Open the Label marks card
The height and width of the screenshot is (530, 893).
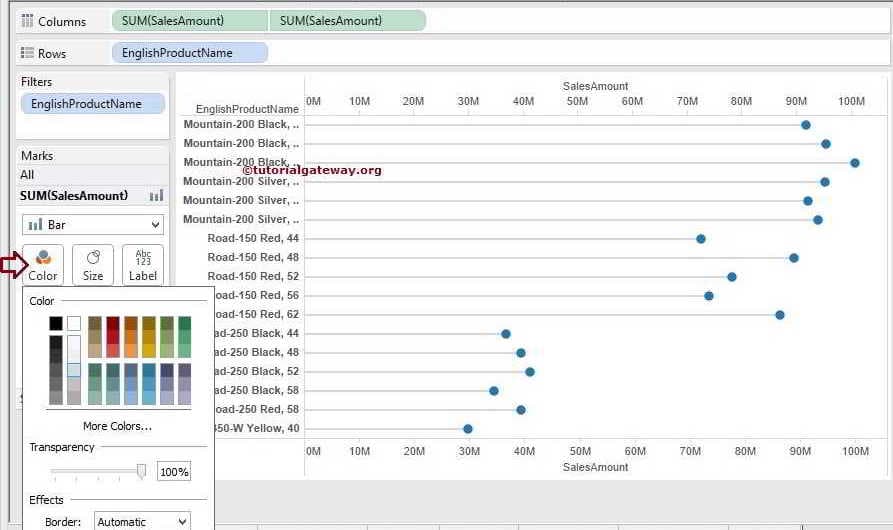(143, 265)
